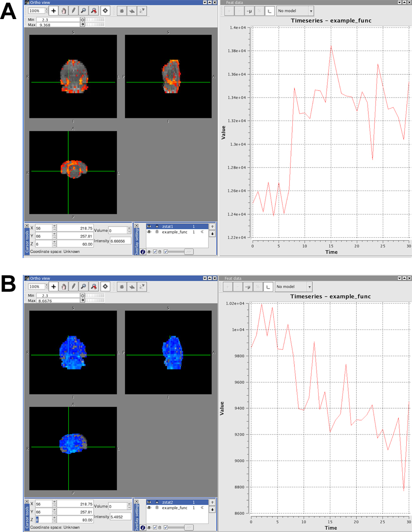
Task: Click the coronal brain slice in panel B
Action: click(x=73, y=352)
